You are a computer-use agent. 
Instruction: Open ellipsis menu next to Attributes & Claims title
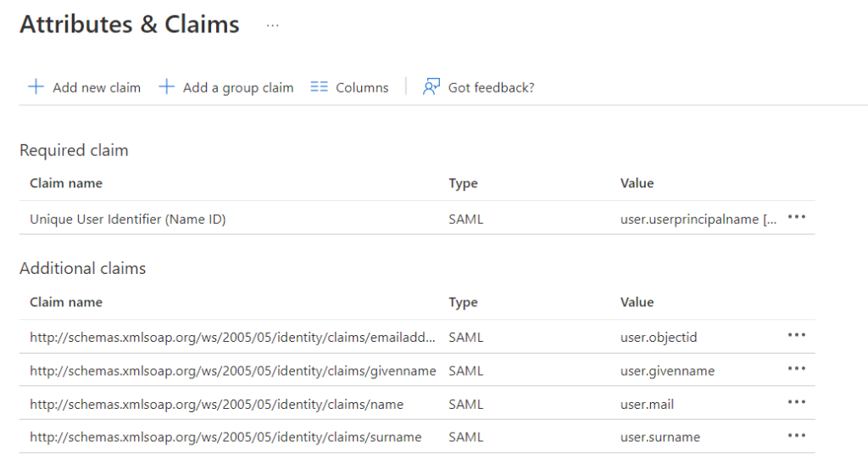coord(272,25)
